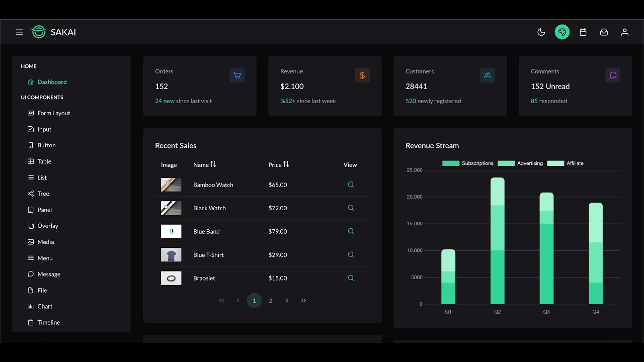Open the theme palette configurator
Image resolution: width=644 pixels, height=362 pixels.
pyautogui.click(x=562, y=32)
